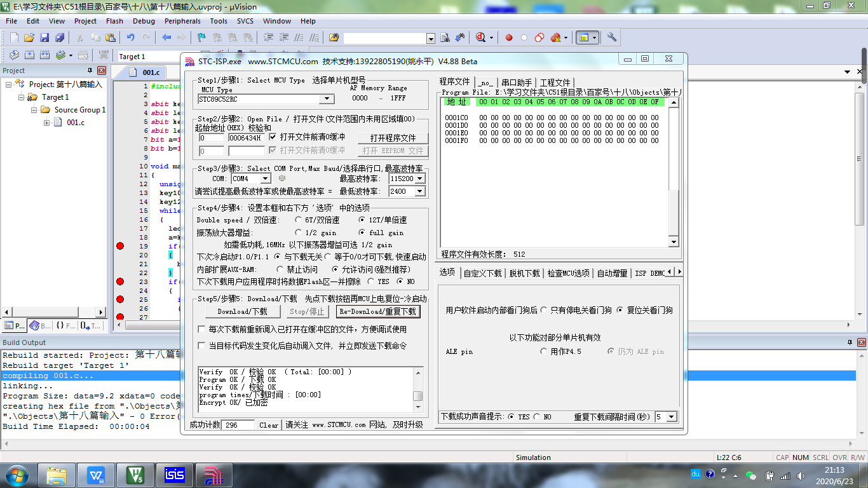Click the Build target icon

tap(29, 55)
